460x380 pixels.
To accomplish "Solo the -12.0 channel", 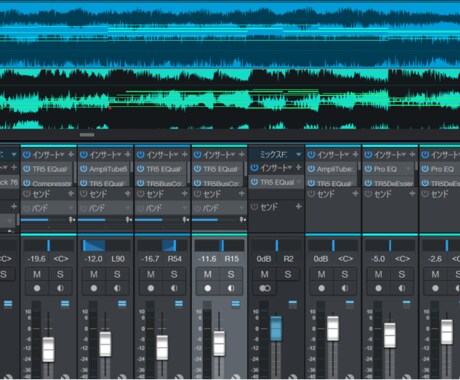I will tap(117, 274).
